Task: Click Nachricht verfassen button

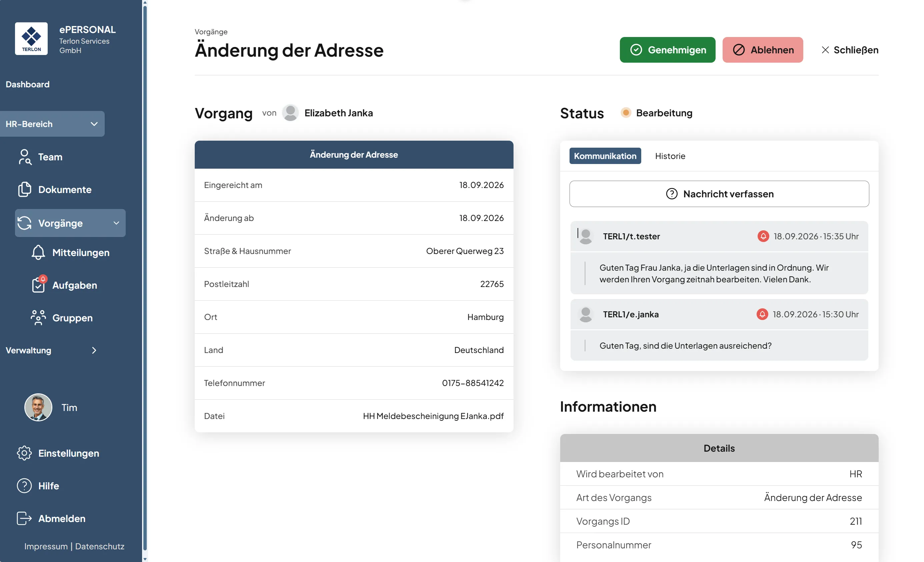Action: (719, 194)
